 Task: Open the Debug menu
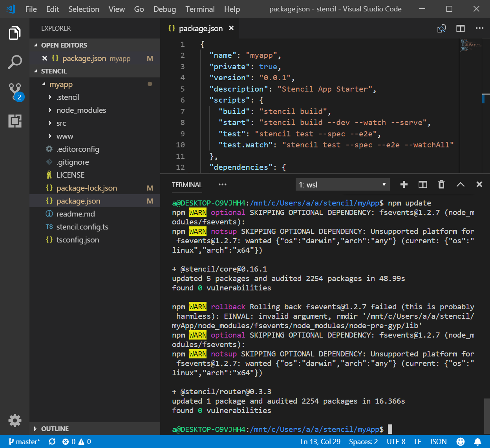tap(165, 9)
